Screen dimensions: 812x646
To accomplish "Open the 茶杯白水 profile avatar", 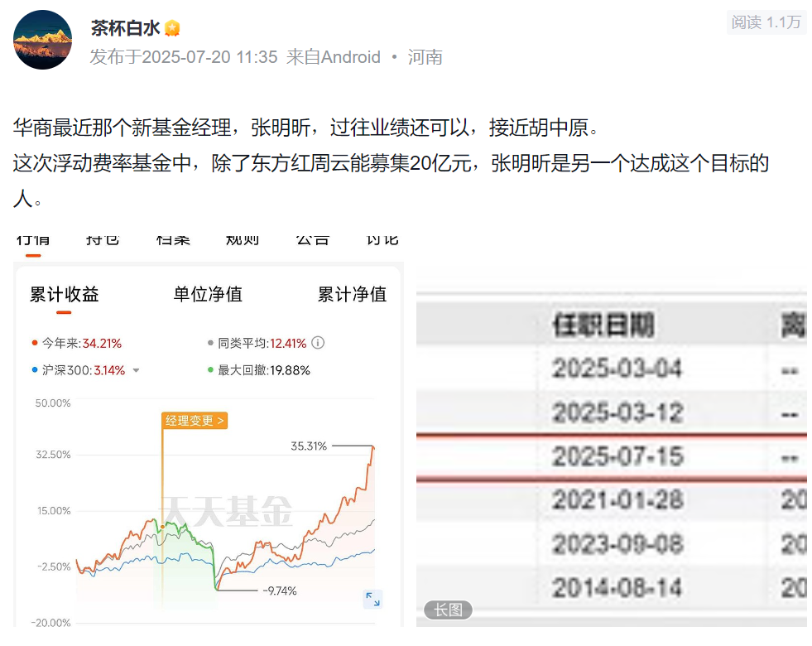I will click(42, 40).
